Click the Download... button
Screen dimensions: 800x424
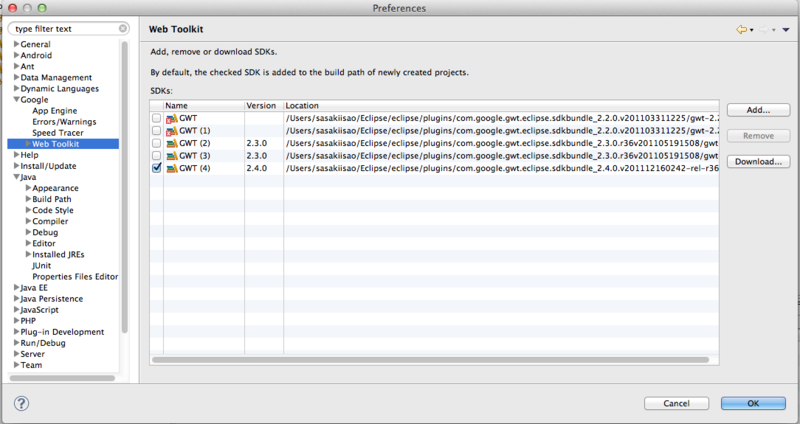[758, 162]
